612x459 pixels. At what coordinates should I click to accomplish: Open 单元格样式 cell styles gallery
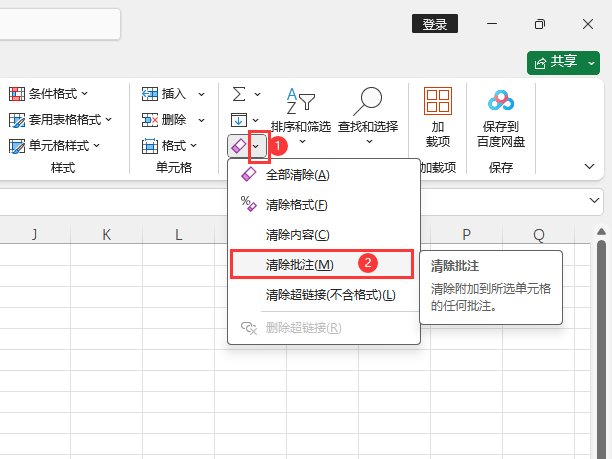(54, 146)
